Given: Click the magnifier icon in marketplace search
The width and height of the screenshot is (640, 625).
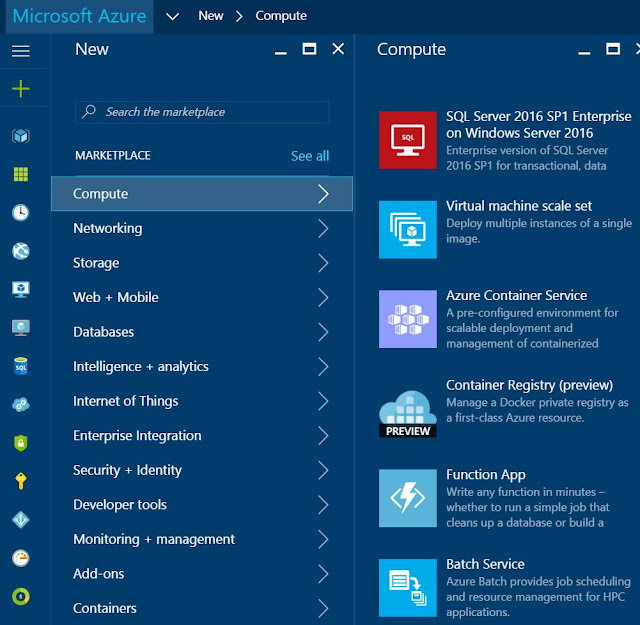Looking at the screenshot, I should click(89, 111).
